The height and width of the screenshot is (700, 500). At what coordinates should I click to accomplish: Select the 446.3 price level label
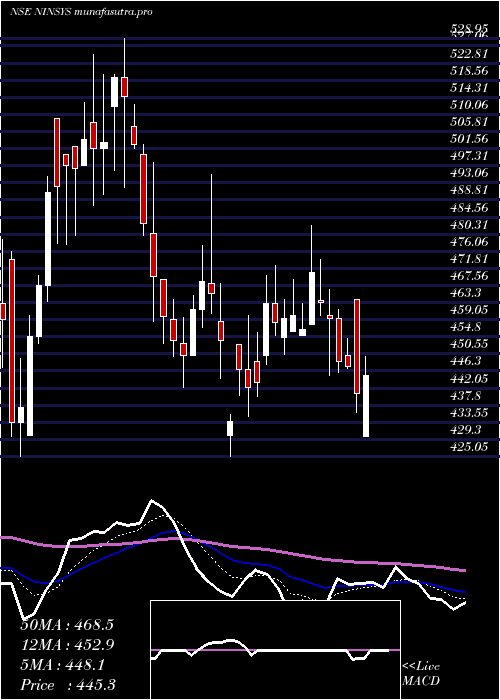[465, 361]
